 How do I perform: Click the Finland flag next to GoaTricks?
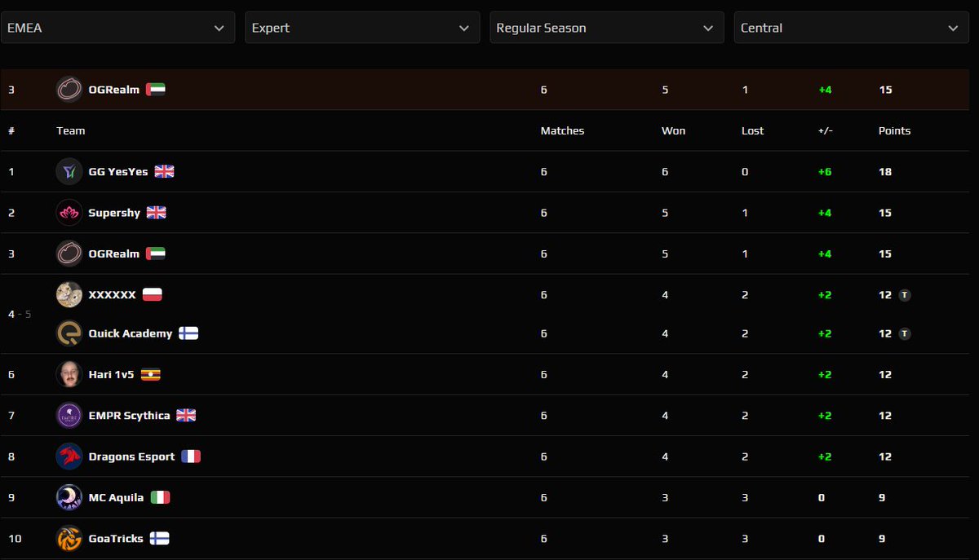(x=159, y=538)
